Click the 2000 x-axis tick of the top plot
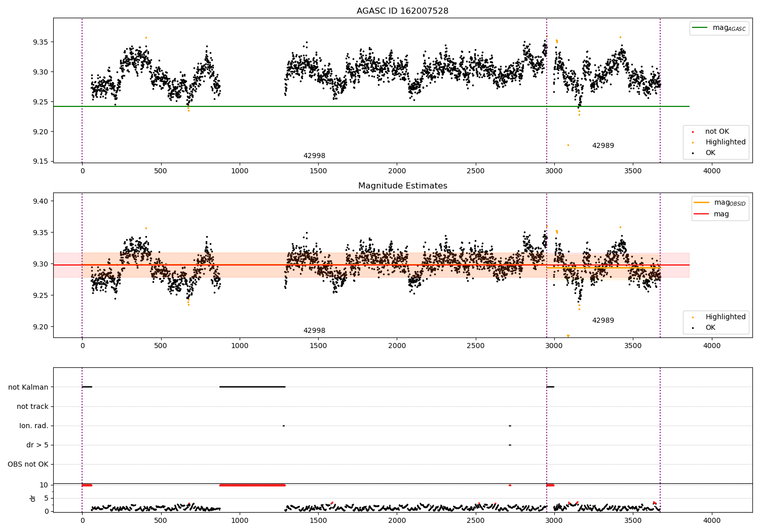The image size is (760, 532). [x=397, y=171]
